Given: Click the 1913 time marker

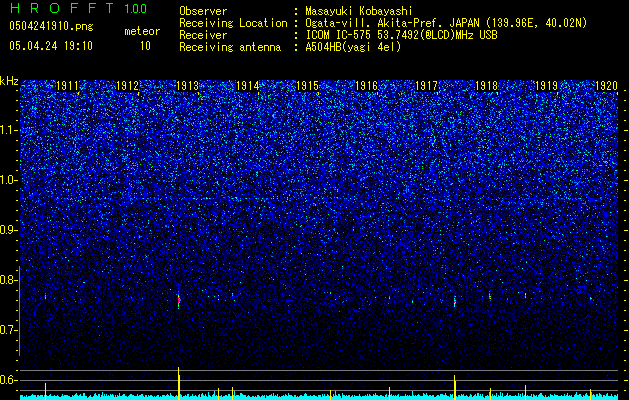Looking at the screenshot, I should tap(188, 86).
